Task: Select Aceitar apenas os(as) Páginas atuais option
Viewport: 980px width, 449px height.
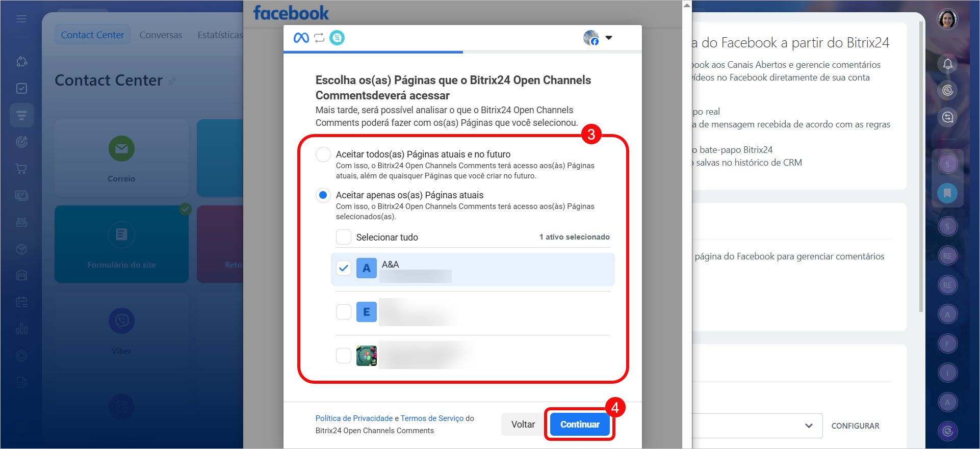Action: (323, 195)
